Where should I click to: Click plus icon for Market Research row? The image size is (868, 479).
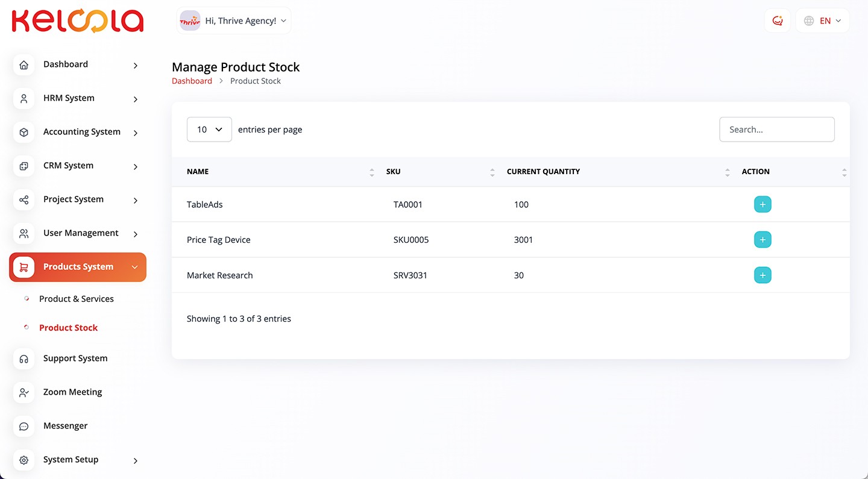tap(763, 275)
